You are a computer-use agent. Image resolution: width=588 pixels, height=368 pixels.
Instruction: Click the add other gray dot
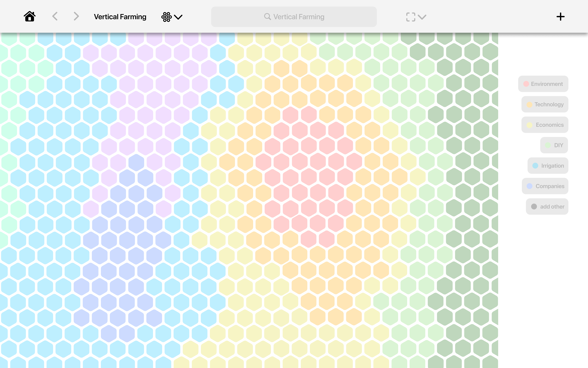[534, 207]
